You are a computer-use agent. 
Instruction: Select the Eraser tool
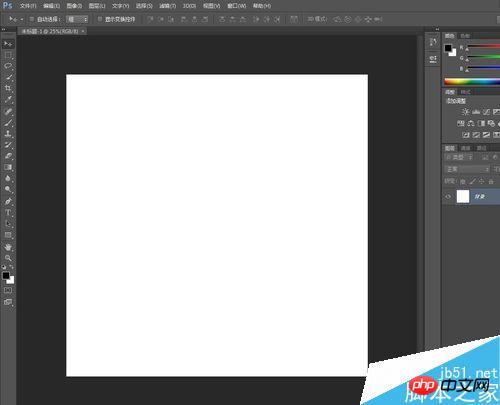point(8,156)
